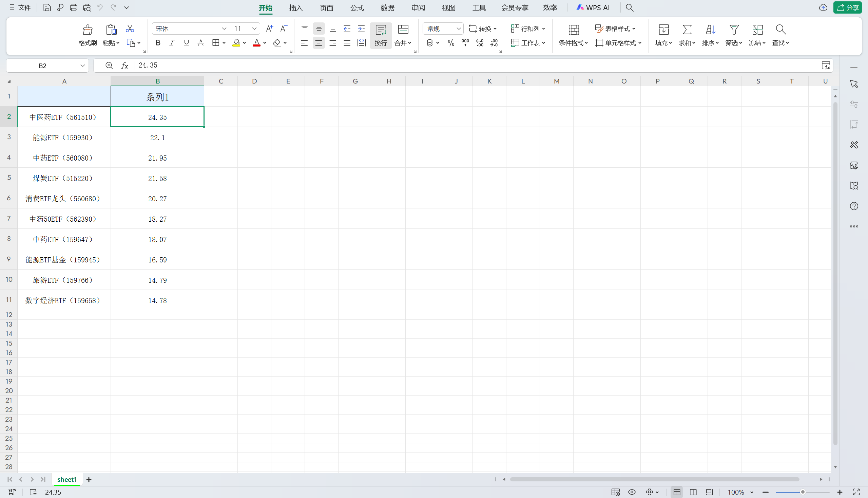Click the percent style icon
Viewport: 868px width, 498px height.
(x=451, y=43)
